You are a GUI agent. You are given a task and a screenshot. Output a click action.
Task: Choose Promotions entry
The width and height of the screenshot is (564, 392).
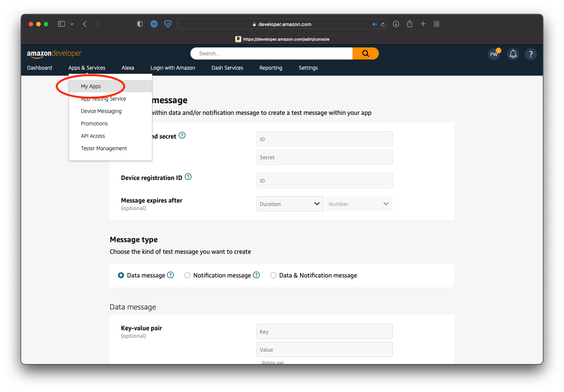point(110,124)
